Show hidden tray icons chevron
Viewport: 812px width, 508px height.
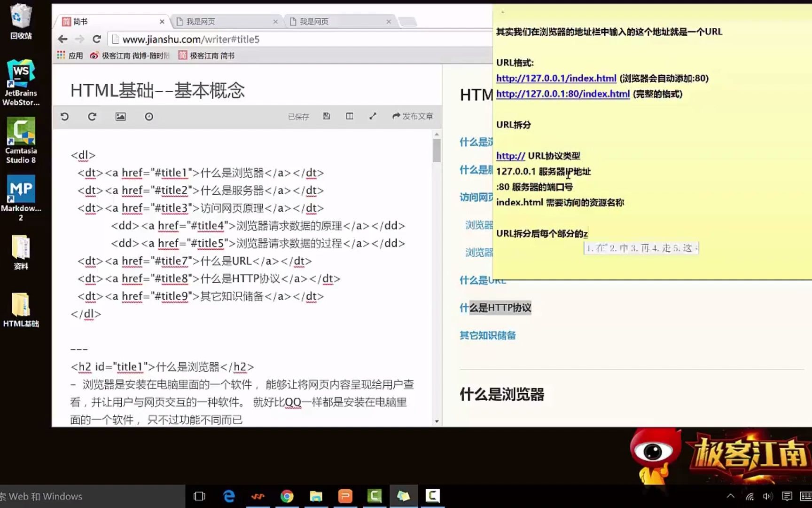(x=731, y=496)
